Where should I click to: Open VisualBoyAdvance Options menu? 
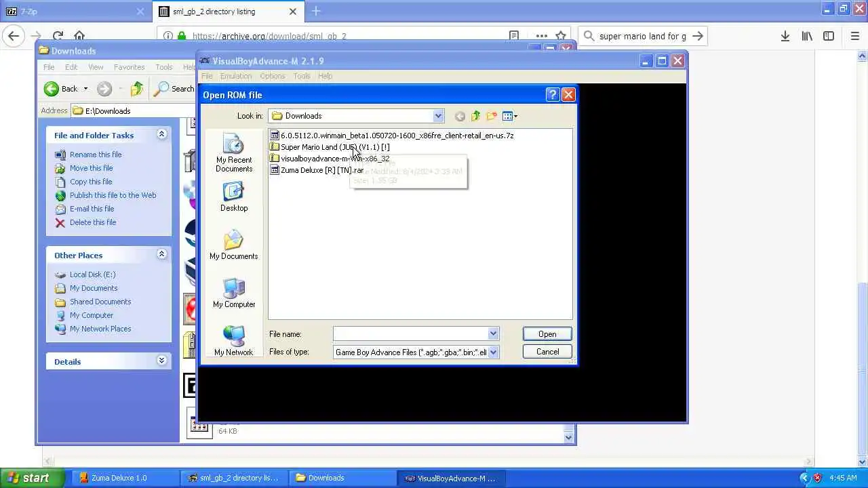tap(272, 76)
